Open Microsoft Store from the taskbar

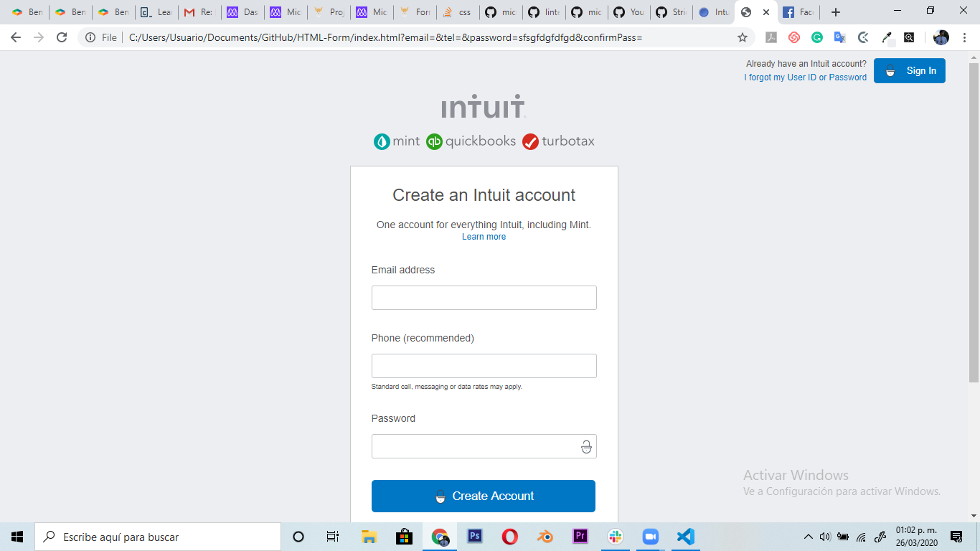pos(404,537)
